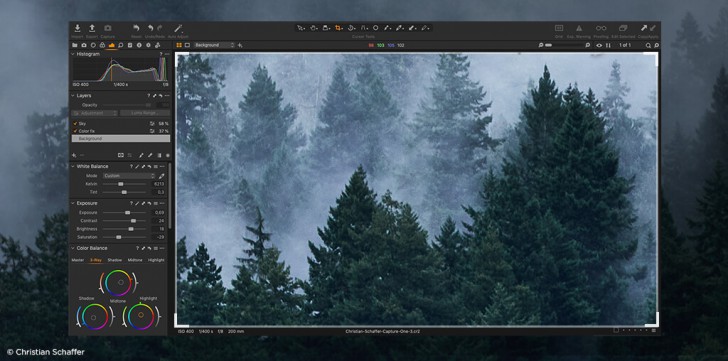The image size is (728, 361).
Task: Select the Pan hand cursor tool
Action: pyautogui.click(x=313, y=28)
